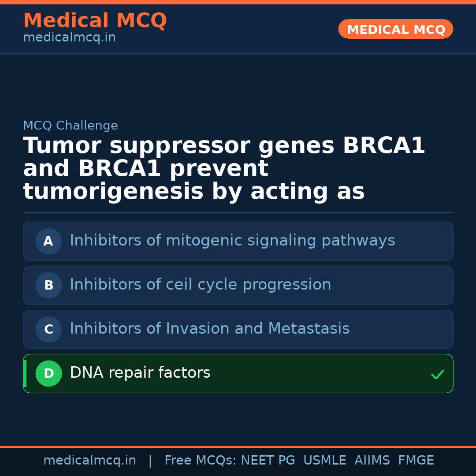The image size is (476, 476).
Task: Click the green D circle badge
Action: (48, 373)
